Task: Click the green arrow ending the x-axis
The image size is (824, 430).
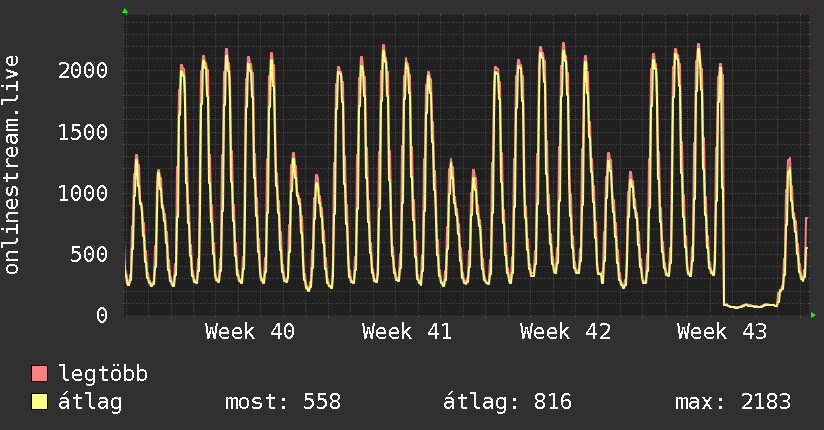Action: pos(813,315)
